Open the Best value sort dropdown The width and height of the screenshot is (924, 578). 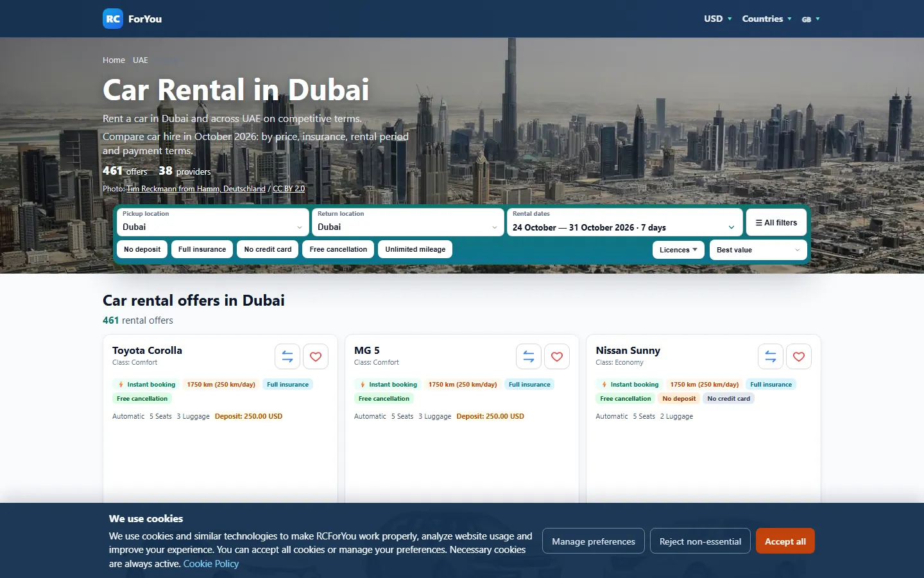click(758, 250)
